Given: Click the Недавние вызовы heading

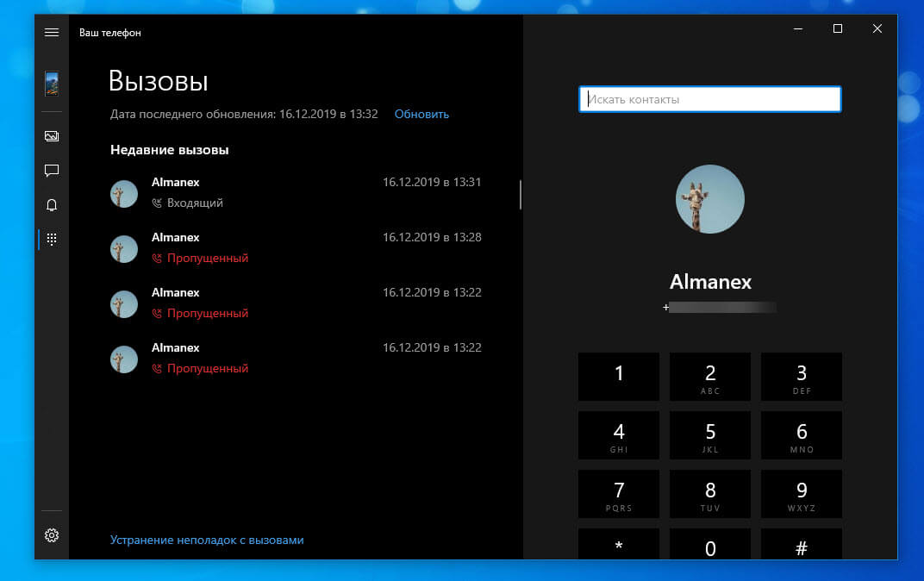Looking at the screenshot, I should [170, 150].
